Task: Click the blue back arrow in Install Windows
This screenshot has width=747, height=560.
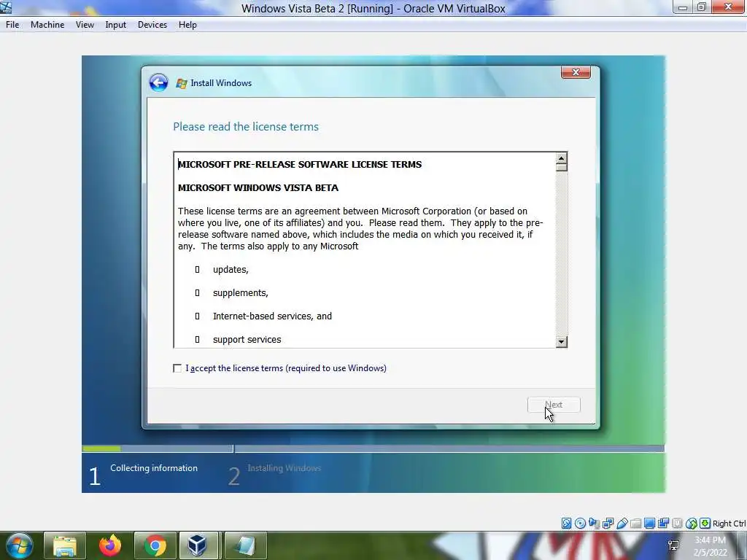Action: [x=158, y=82]
